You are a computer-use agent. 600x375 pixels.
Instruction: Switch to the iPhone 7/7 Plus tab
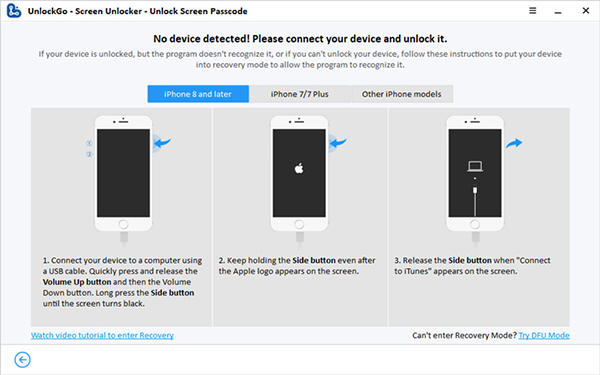point(300,94)
